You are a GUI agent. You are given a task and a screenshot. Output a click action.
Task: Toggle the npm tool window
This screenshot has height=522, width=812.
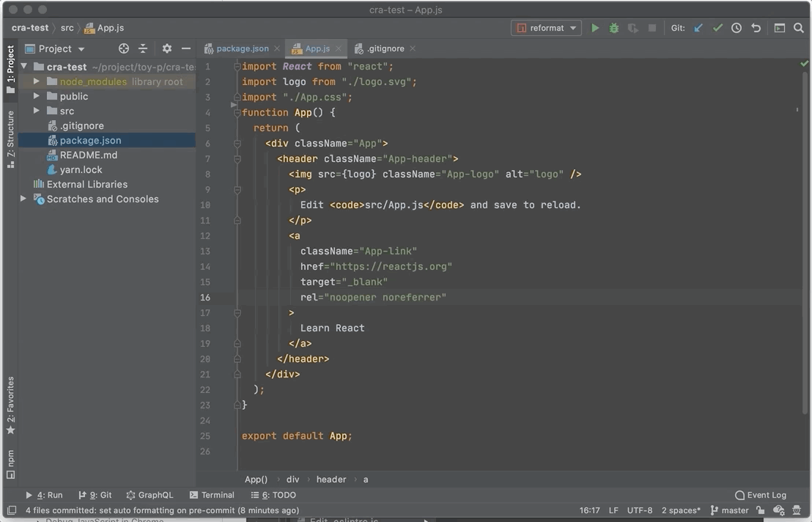10,464
